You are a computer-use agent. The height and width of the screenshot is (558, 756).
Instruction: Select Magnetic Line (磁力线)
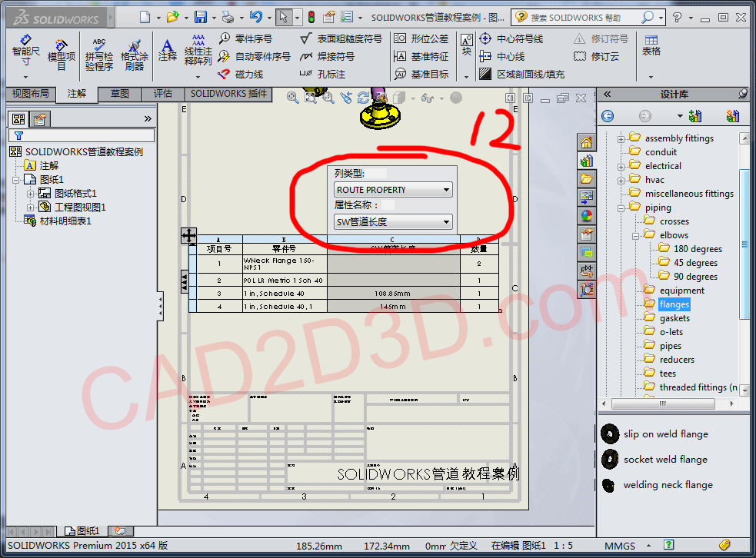coord(240,75)
